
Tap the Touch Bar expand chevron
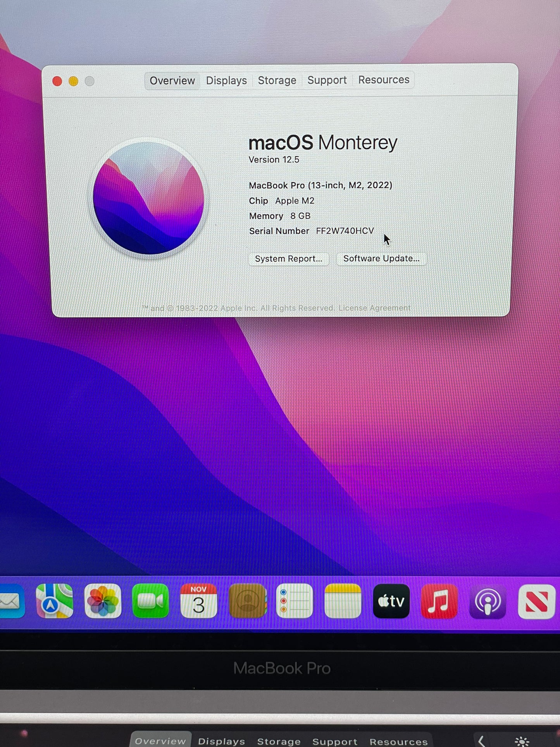[x=481, y=741]
